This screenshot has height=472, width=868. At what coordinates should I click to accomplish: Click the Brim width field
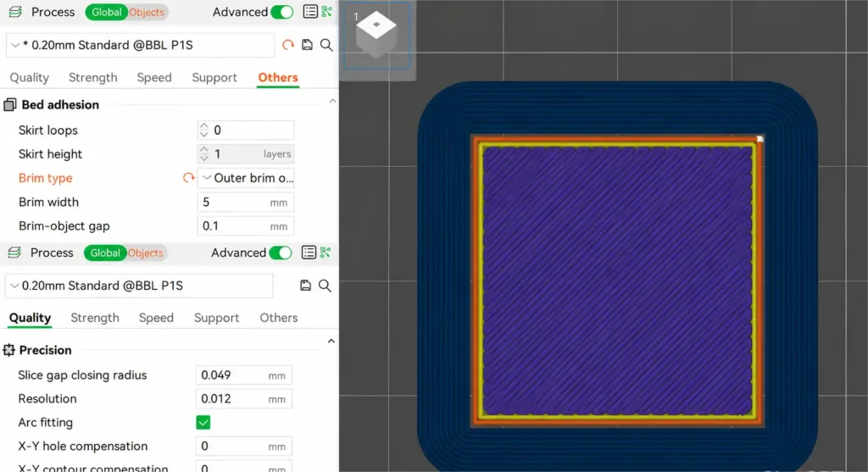(246, 202)
